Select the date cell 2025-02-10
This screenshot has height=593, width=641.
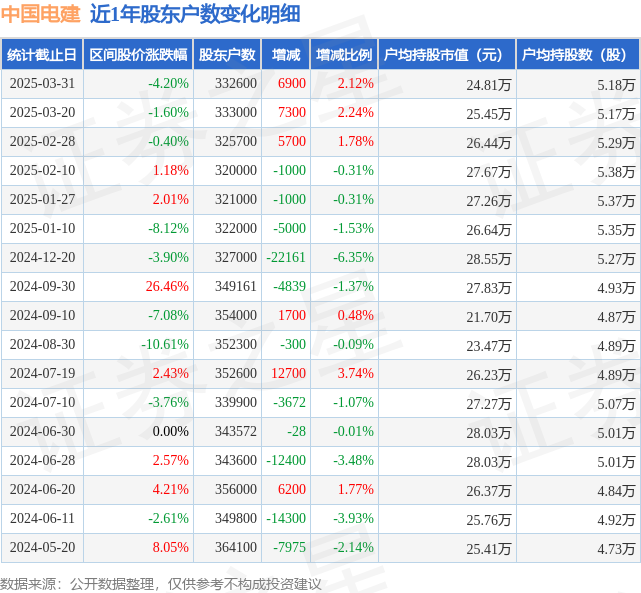[x=43, y=170]
